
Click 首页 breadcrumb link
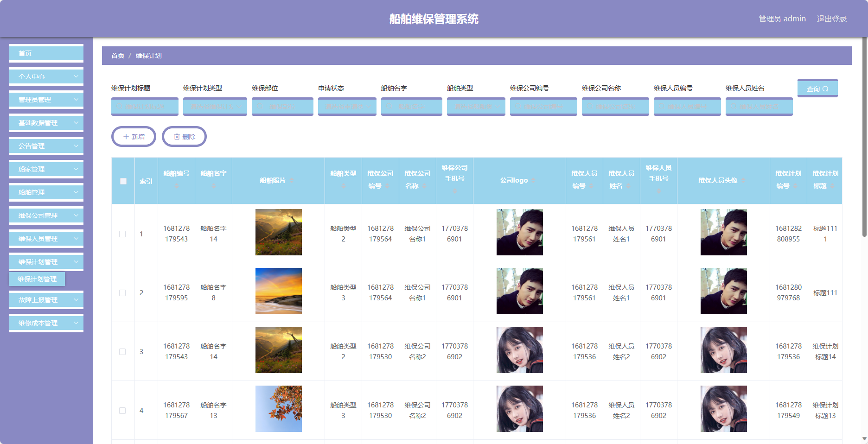pyautogui.click(x=118, y=56)
